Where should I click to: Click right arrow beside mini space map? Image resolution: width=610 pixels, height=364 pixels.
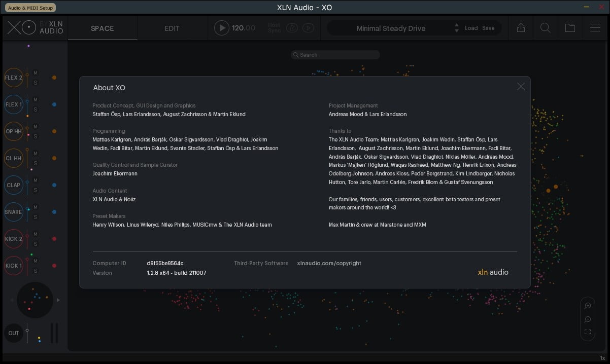pyautogui.click(x=58, y=300)
